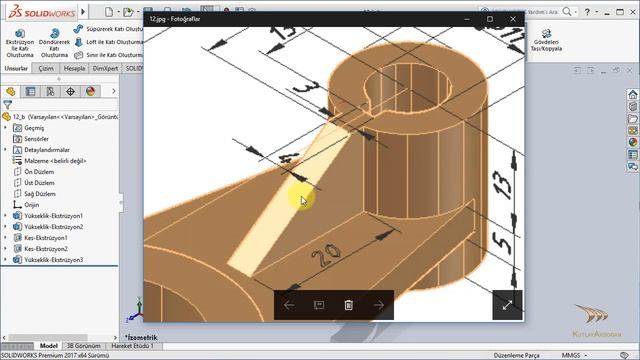Expand the Kes-Ekstrüzyon1 feature node

click(x=5, y=238)
